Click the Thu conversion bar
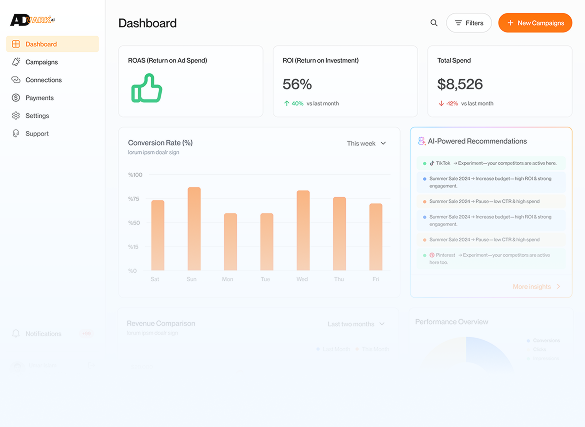The width and height of the screenshot is (585, 427). 339,234
